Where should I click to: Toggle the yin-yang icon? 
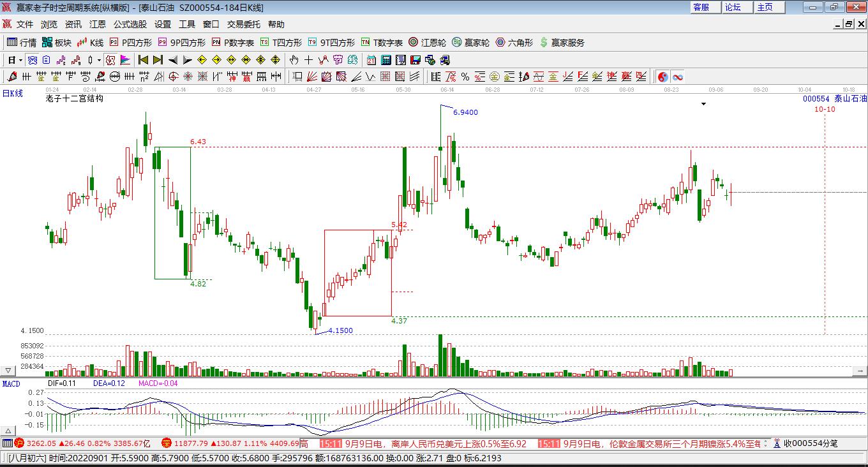(x=663, y=77)
